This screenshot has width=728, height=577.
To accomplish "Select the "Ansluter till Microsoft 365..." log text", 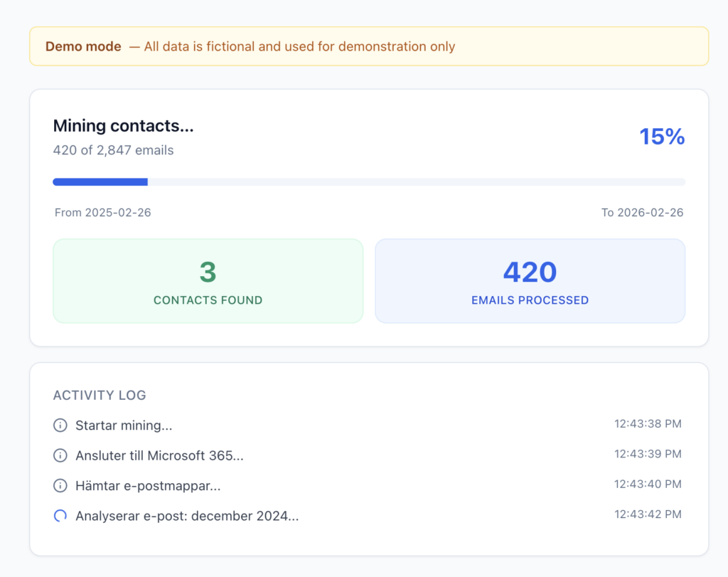I will 159,455.
